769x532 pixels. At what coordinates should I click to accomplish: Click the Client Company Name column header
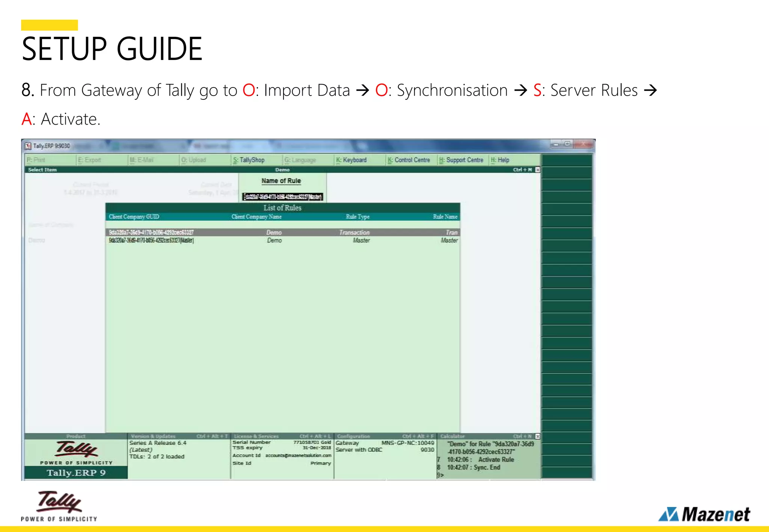[256, 217]
